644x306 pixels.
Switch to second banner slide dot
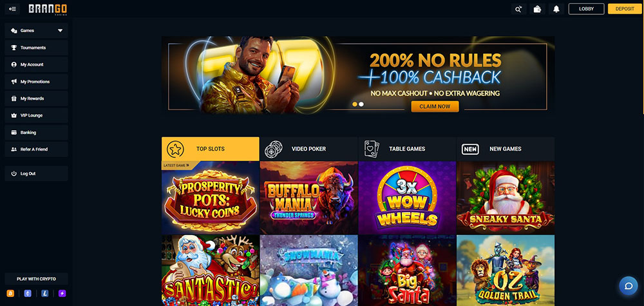361,104
